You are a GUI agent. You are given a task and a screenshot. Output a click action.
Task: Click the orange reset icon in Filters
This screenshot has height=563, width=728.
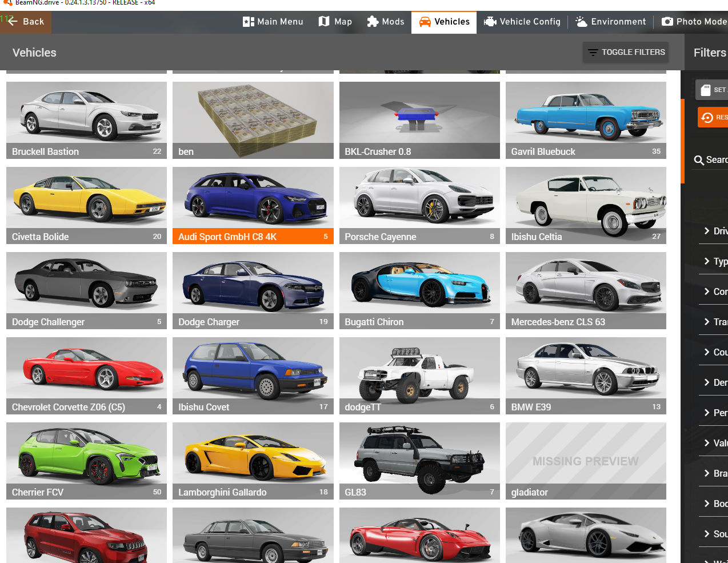tap(707, 117)
